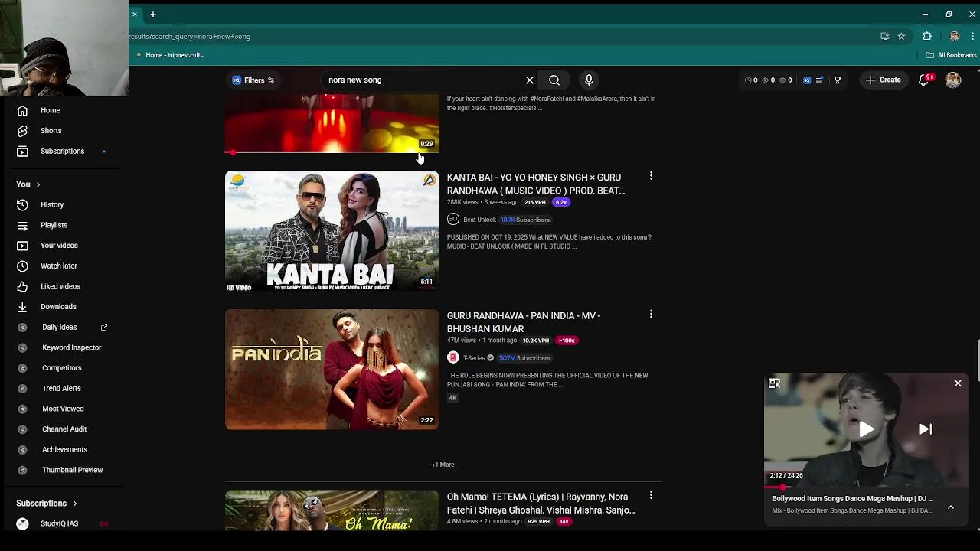Open Trend Alerts in the sidebar
980x551 pixels.
(61, 389)
